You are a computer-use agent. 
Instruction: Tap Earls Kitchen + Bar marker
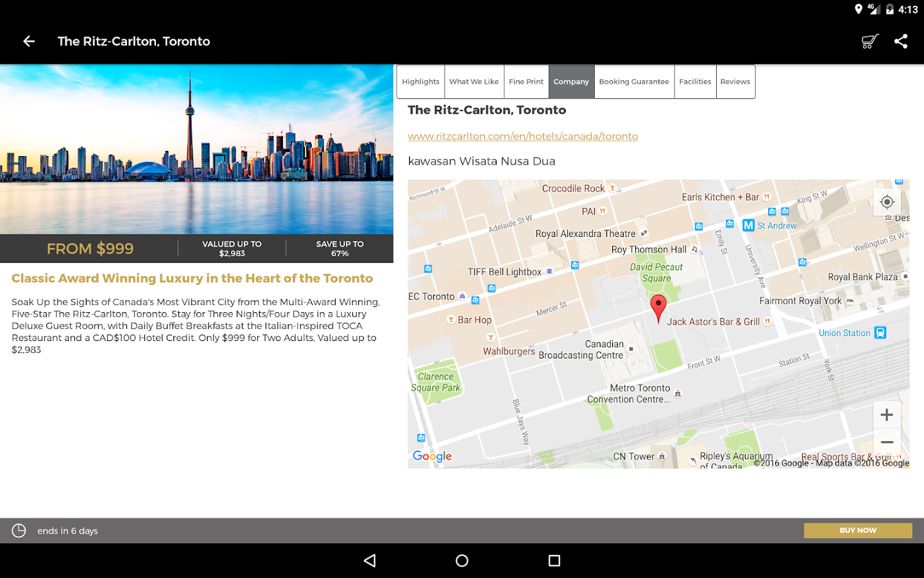click(767, 197)
